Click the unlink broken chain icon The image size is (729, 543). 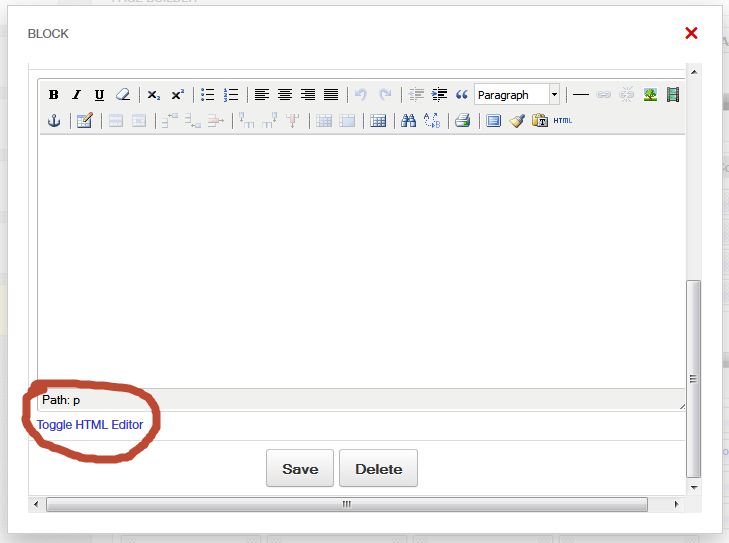click(x=626, y=95)
